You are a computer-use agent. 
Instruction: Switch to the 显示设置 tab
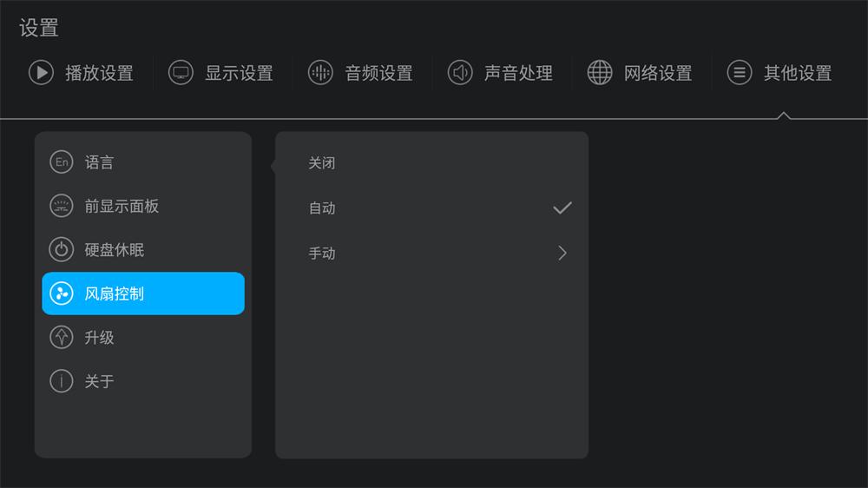point(220,73)
